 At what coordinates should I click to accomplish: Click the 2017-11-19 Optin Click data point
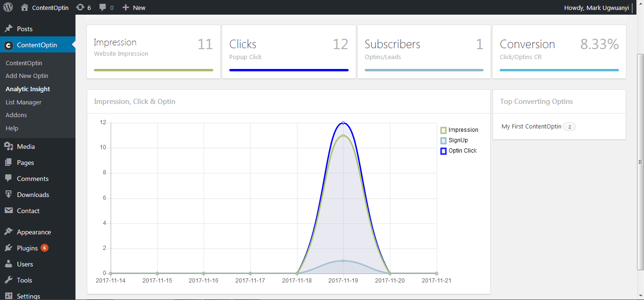(x=343, y=123)
